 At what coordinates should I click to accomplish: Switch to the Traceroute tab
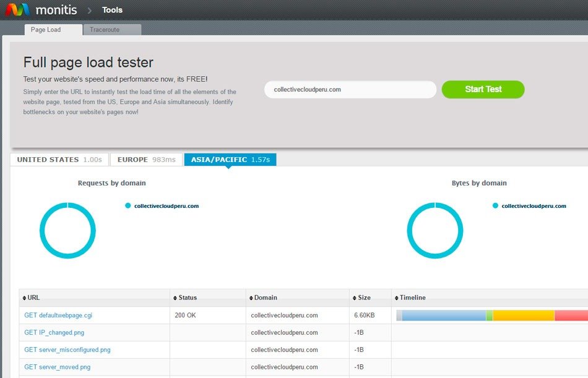[112, 30]
